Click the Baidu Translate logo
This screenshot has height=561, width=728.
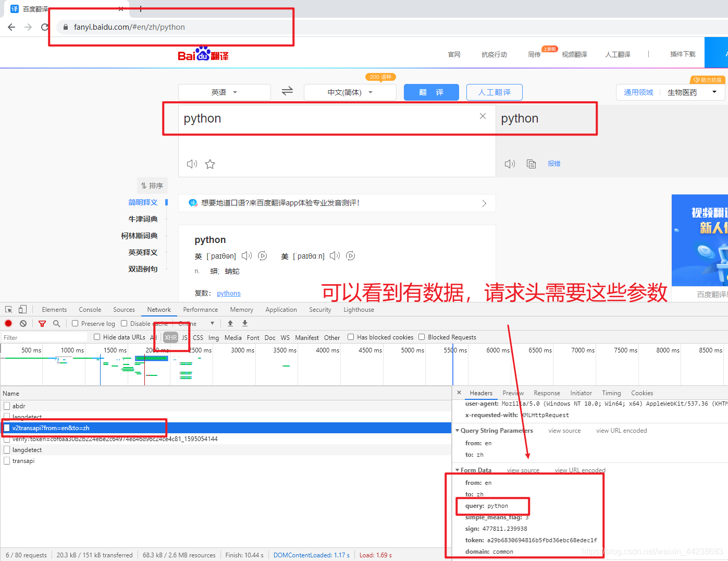[x=203, y=54]
